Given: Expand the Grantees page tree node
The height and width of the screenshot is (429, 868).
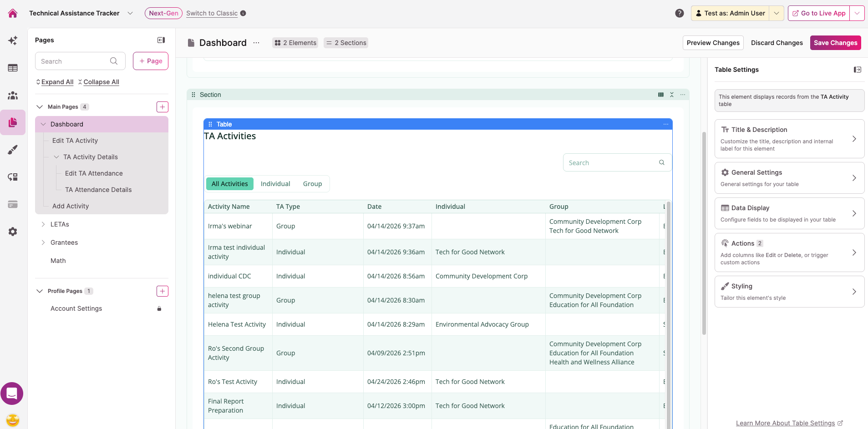Looking at the screenshot, I should coord(43,242).
